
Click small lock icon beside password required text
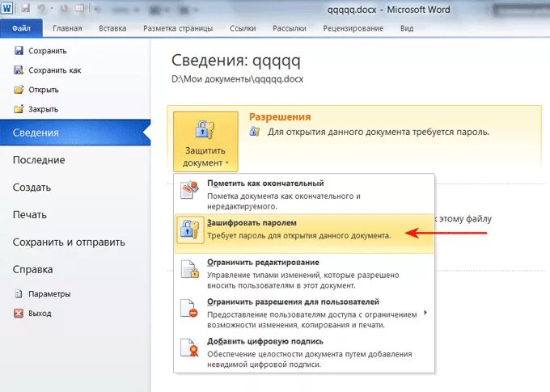[255, 132]
